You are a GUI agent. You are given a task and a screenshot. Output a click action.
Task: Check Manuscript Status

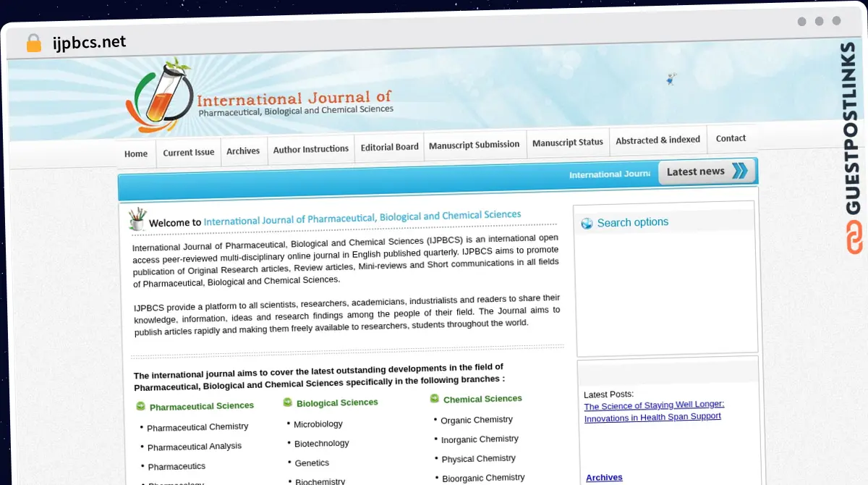pyautogui.click(x=568, y=142)
